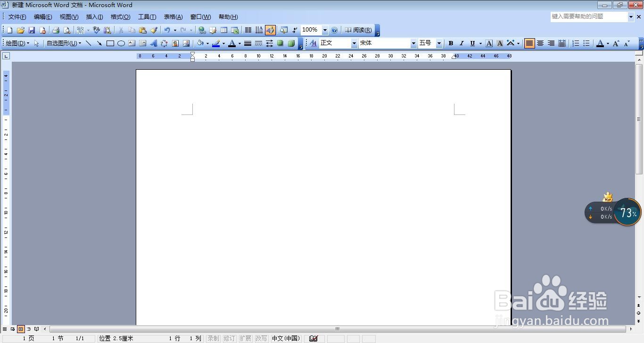This screenshot has width=644, height=343.
Task: Toggle center alignment
Action: pos(540,43)
